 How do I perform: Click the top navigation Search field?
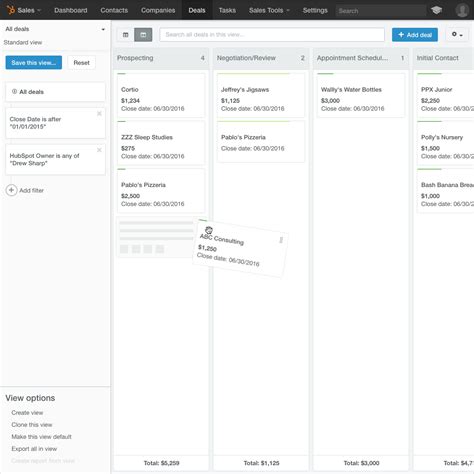tap(381, 11)
